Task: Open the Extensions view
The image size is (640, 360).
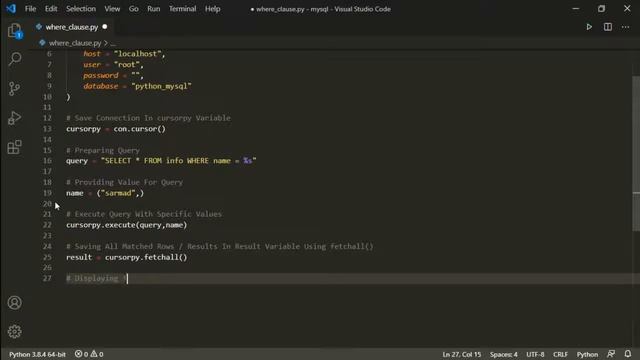Action: pos(15,147)
